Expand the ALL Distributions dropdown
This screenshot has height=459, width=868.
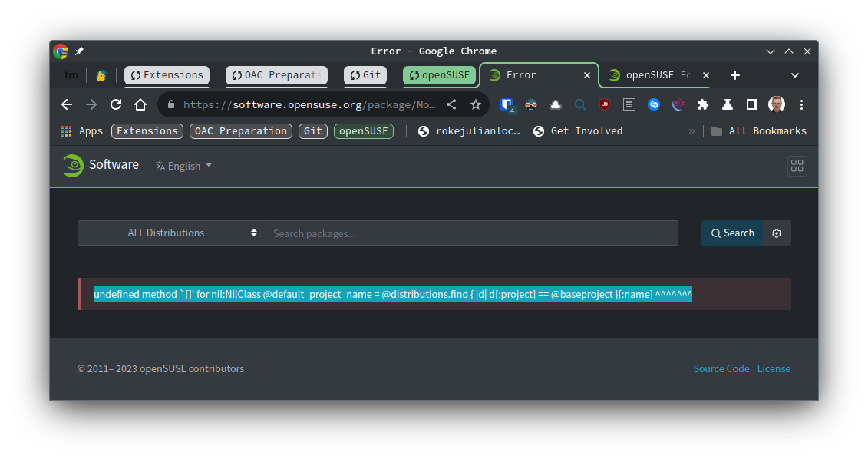pyautogui.click(x=171, y=233)
